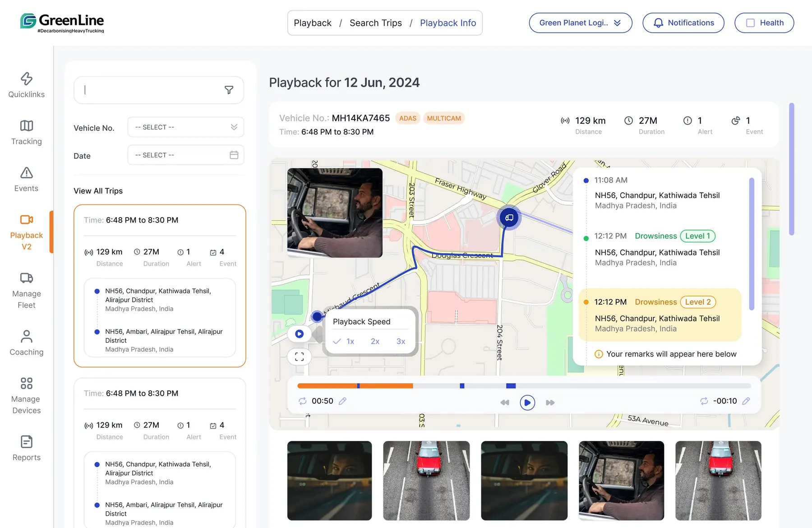Fast forward the playback
Screen dimensions: 812x528
click(x=550, y=402)
